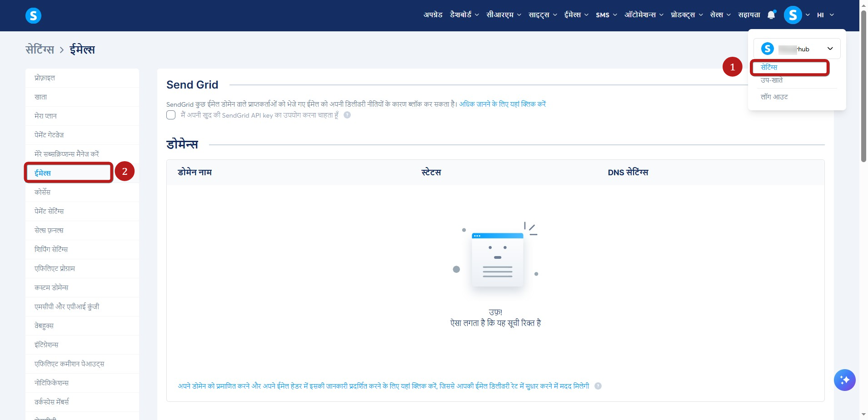Open the HI language selector

(825, 15)
